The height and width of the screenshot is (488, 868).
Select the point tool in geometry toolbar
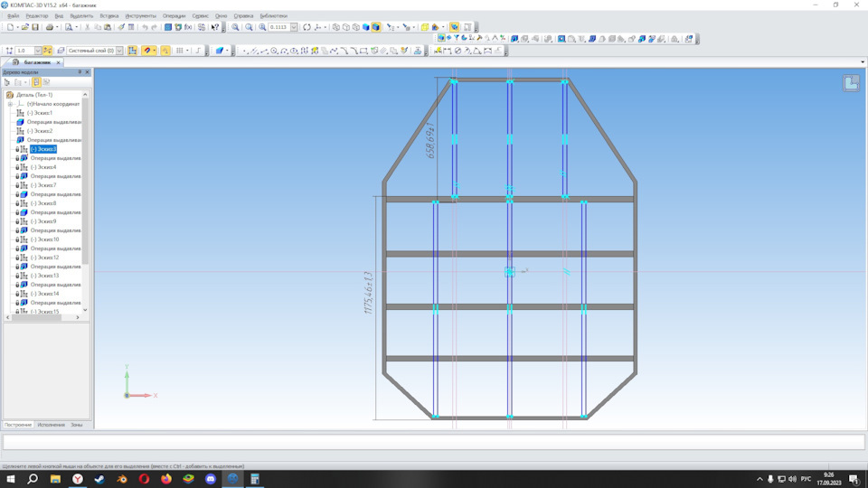(244, 51)
